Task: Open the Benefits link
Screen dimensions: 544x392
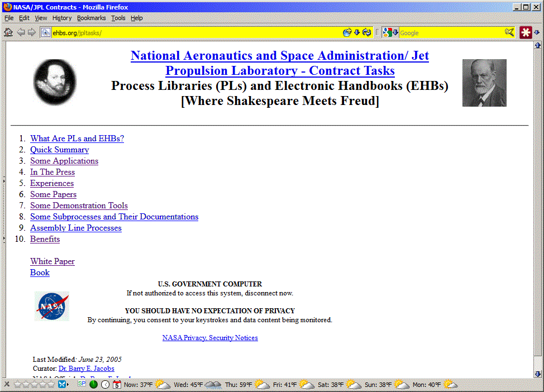Action: (x=45, y=239)
